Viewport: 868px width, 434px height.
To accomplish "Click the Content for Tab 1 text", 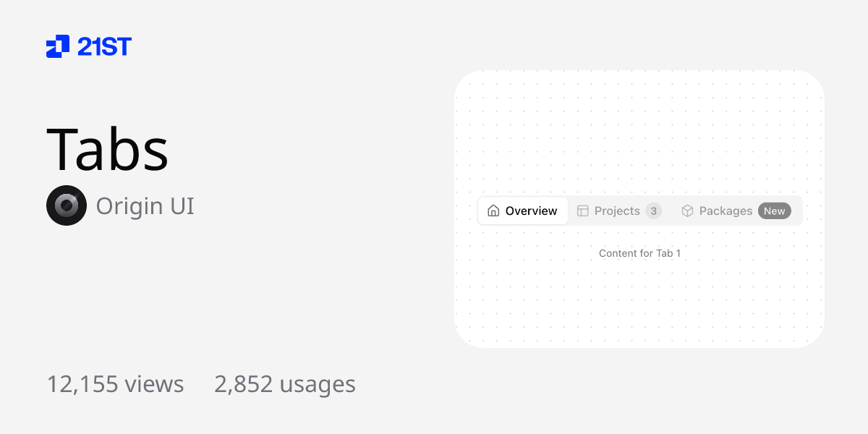I will [639, 253].
